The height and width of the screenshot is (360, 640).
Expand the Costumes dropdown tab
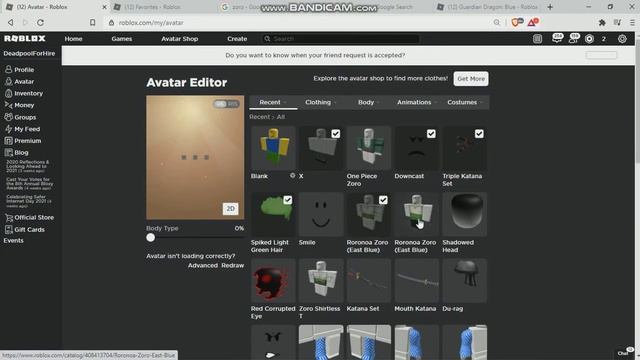pos(465,102)
